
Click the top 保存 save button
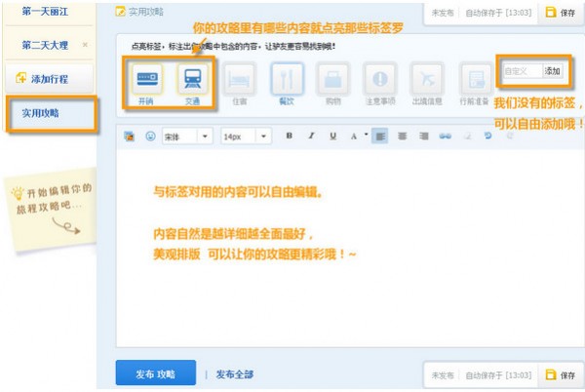[561, 13]
